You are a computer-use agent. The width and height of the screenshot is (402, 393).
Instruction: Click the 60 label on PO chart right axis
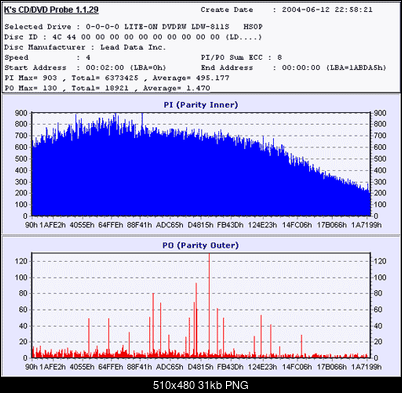point(378,310)
